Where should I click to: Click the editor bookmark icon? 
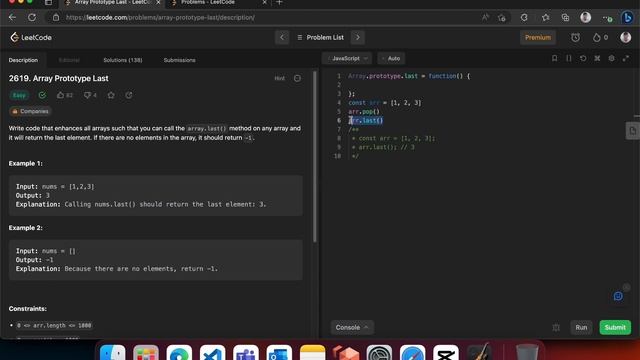click(554, 58)
